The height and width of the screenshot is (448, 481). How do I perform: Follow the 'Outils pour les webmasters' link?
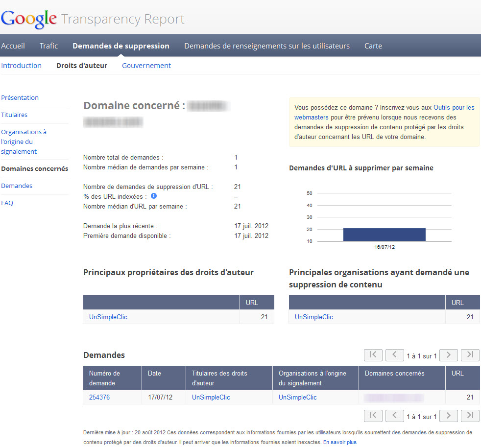pyautogui.click(x=454, y=107)
